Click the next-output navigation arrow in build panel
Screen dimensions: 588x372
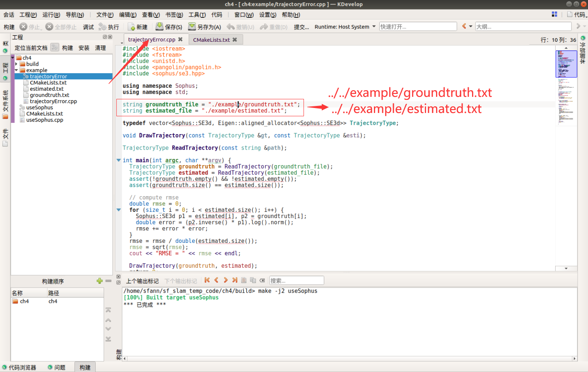click(x=225, y=280)
